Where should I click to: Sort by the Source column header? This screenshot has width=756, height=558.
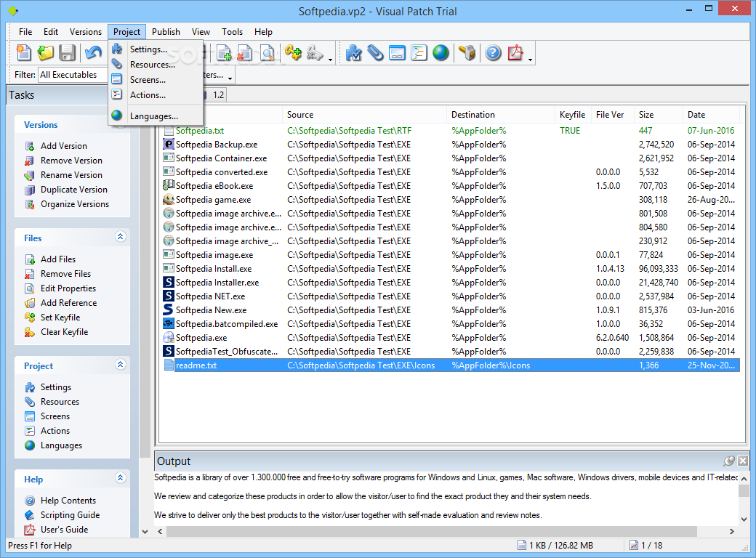coord(364,115)
